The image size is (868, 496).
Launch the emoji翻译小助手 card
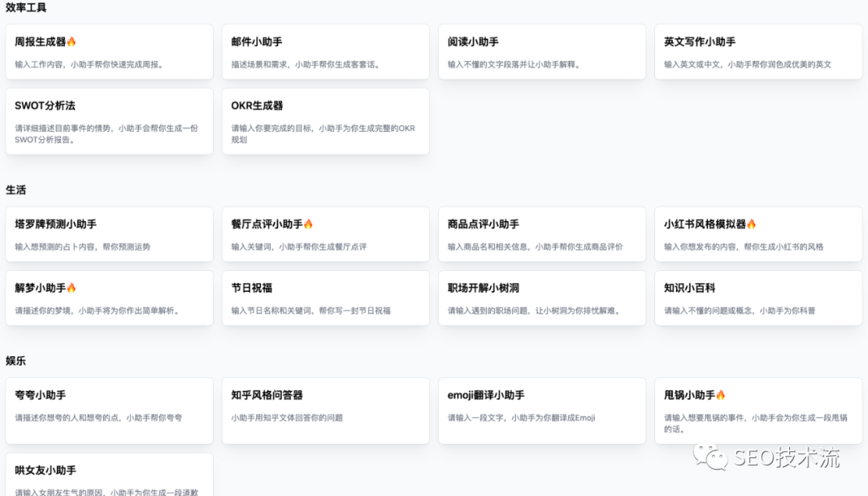[542, 411]
